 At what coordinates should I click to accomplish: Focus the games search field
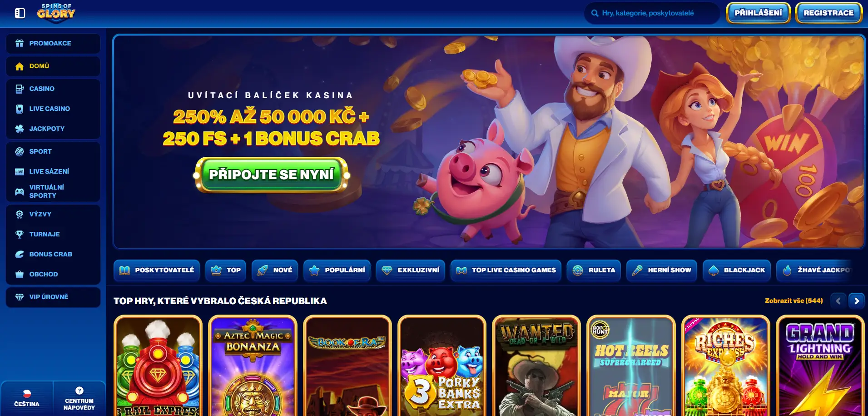coord(652,13)
